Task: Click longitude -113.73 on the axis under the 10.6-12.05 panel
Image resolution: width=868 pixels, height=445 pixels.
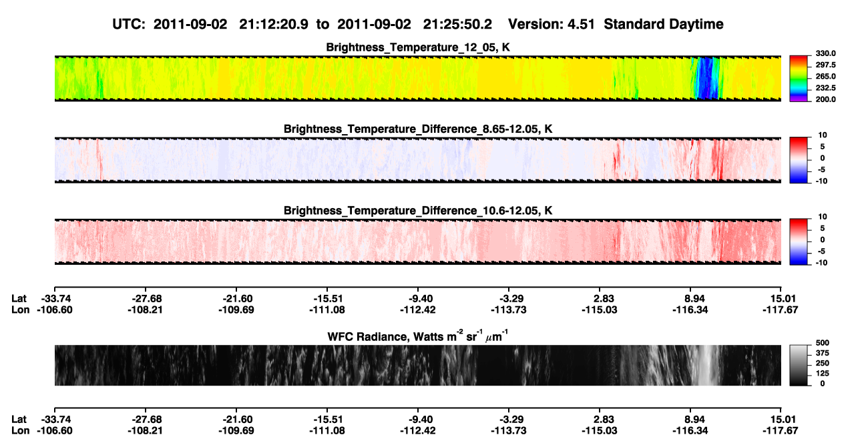Action: coord(508,310)
